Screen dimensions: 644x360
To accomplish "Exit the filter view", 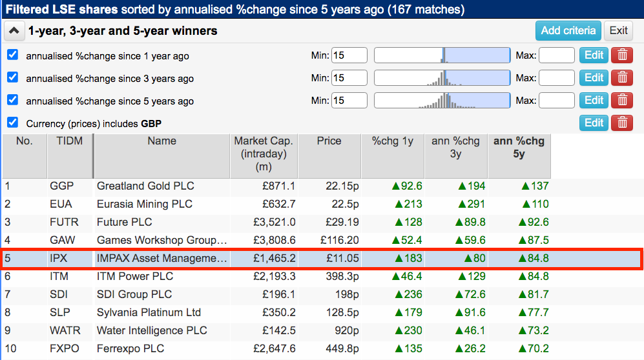I will (x=618, y=31).
